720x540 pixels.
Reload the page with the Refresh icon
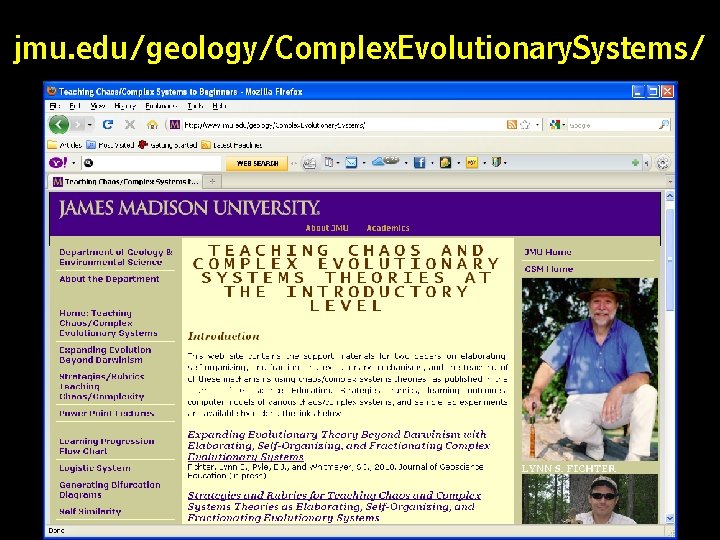(x=108, y=124)
